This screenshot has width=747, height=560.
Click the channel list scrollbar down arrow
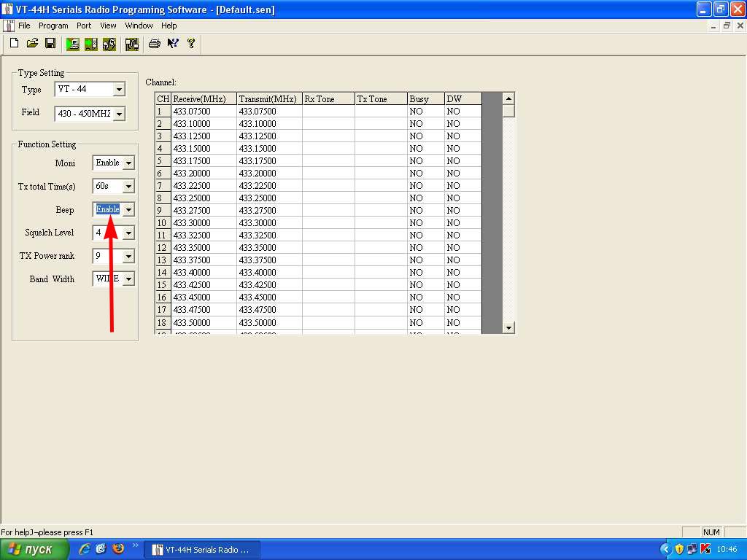(508, 327)
